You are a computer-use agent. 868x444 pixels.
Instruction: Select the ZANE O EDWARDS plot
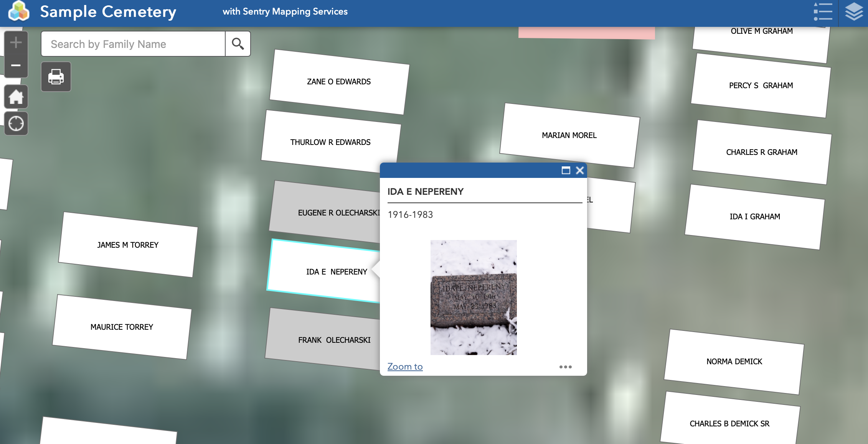(x=339, y=82)
